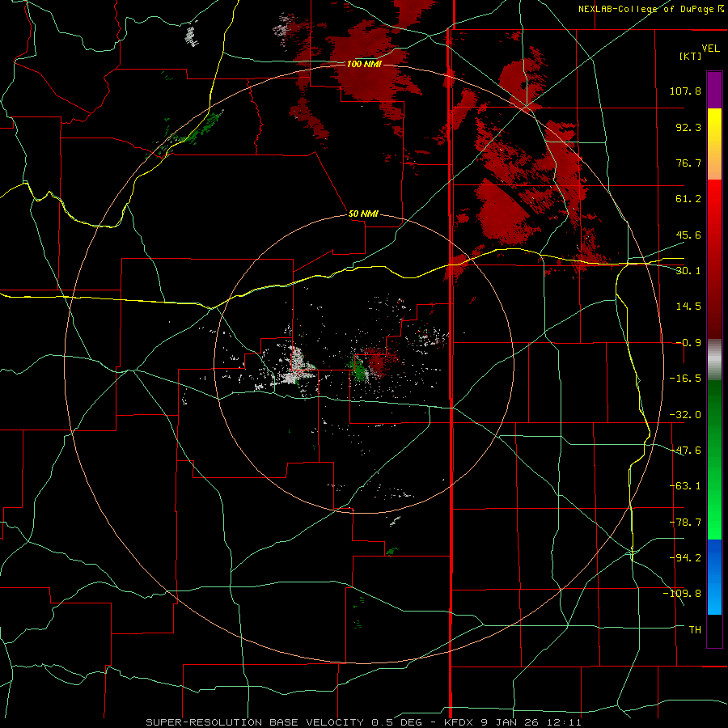Click the 100 NMI range ring label
This screenshot has height=728, width=728.
[365, 64]
